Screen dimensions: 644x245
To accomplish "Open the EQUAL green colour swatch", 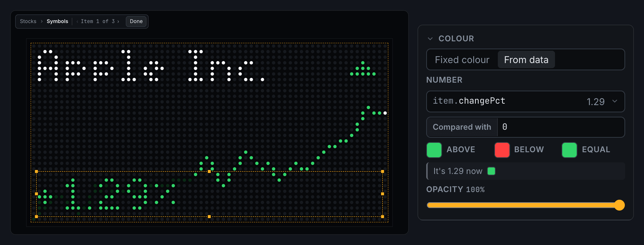I will tap(569, 150).
